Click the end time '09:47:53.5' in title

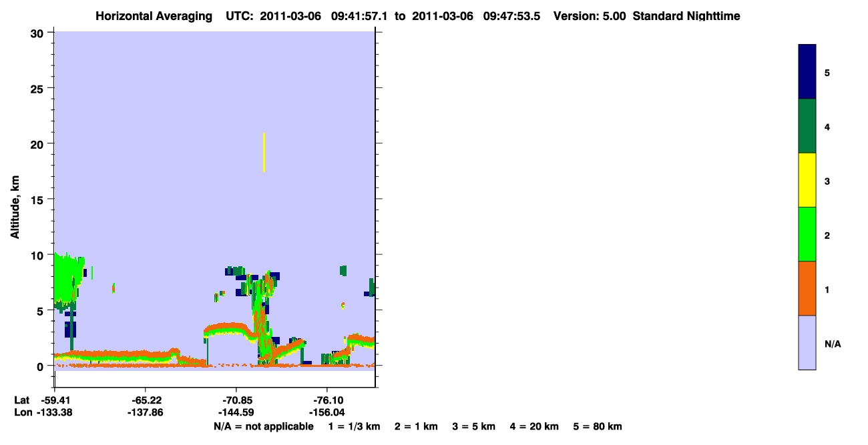[512, 16]
